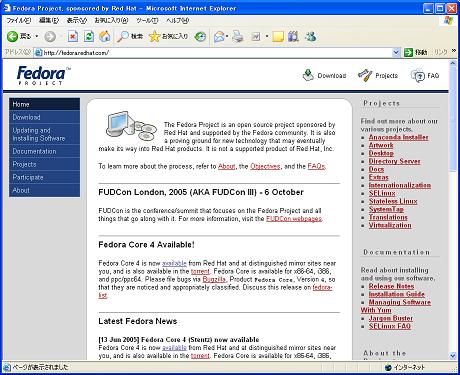Click the Fedora Project logo
This screenshot has height=375, width=460.
pyautogui.click(x=43, y=75)
